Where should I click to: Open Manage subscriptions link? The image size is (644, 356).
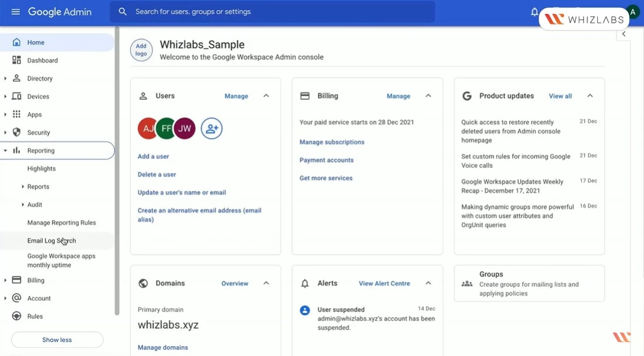point(332,142)
